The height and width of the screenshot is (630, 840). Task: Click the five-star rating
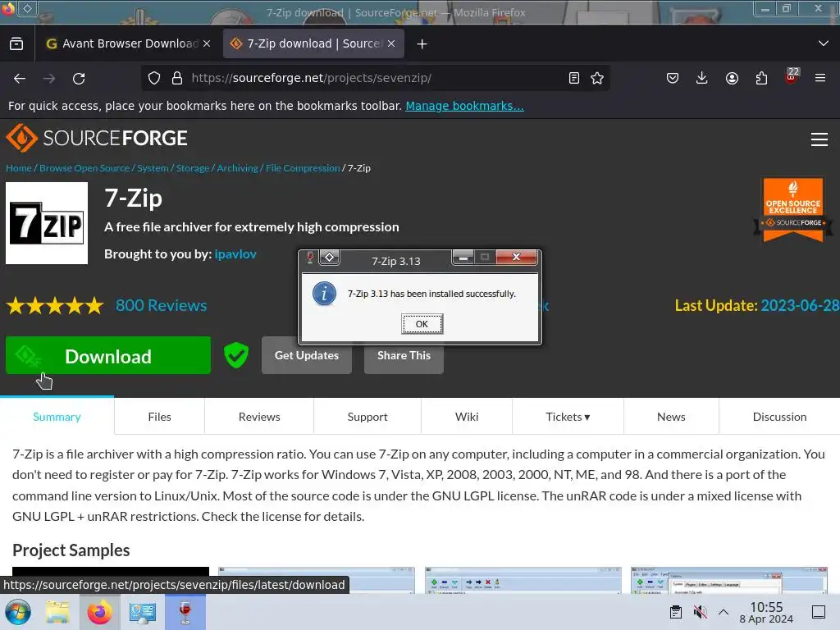click(x=55, y=305)
